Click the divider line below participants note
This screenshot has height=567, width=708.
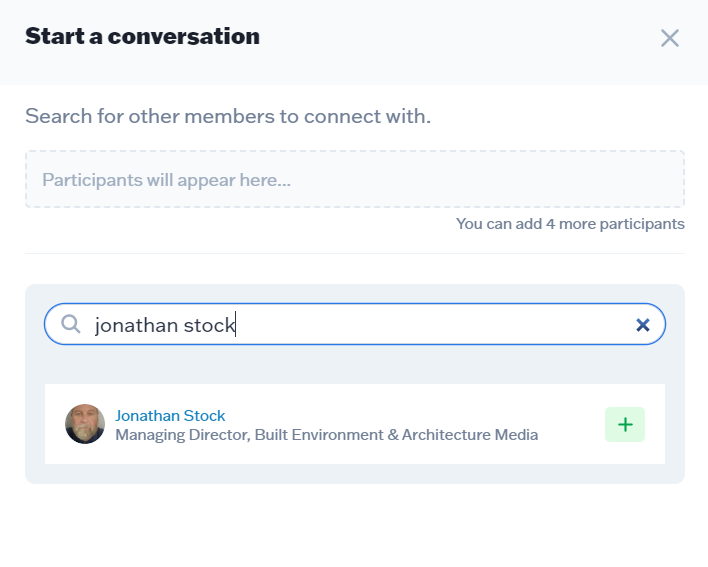click(x=354, y=253)
